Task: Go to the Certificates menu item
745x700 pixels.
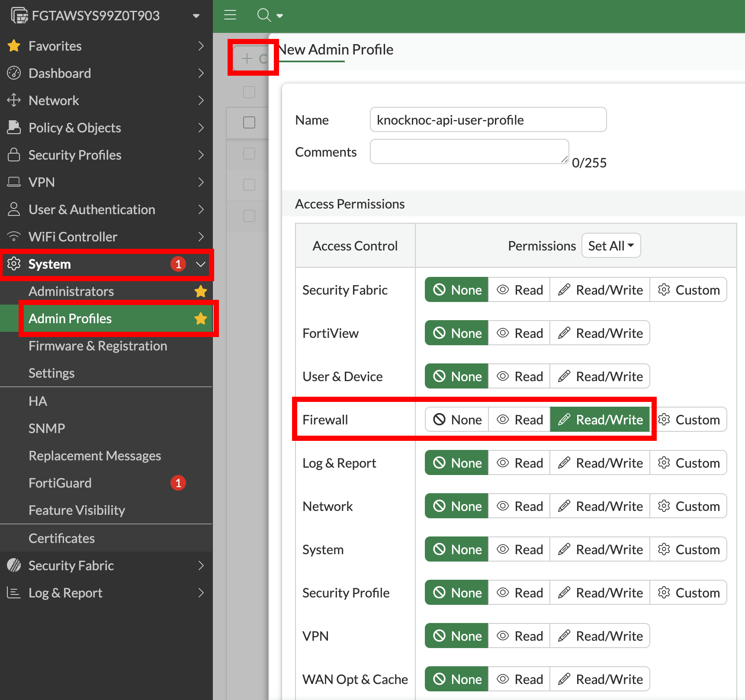Action: 61,538
